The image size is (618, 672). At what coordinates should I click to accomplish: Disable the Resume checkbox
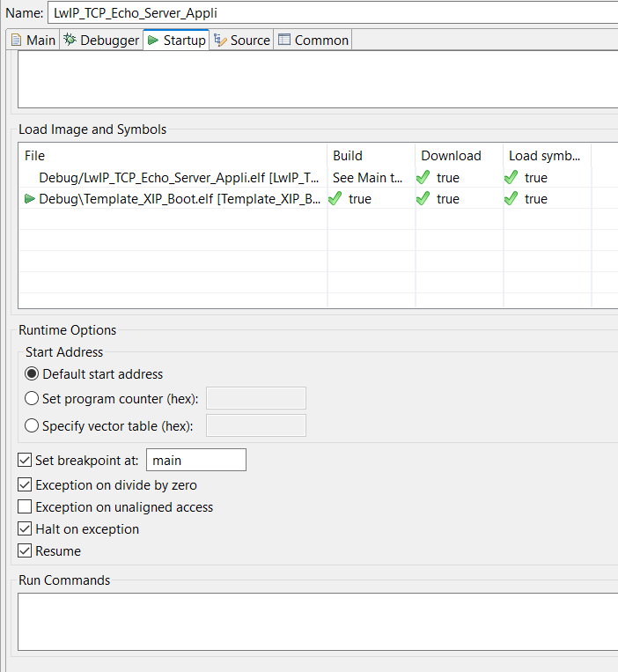[26, 551]
